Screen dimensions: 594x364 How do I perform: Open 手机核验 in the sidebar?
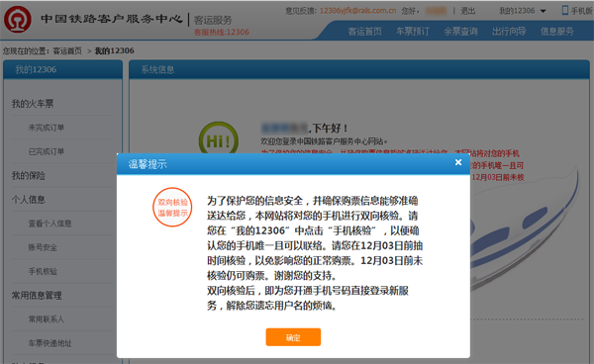tap(43, 271)
